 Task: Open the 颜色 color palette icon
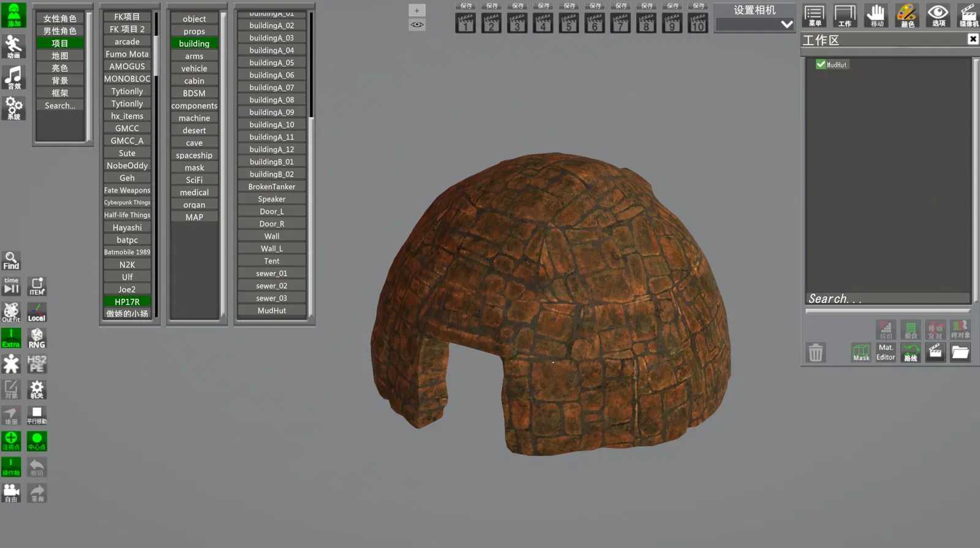907,15
